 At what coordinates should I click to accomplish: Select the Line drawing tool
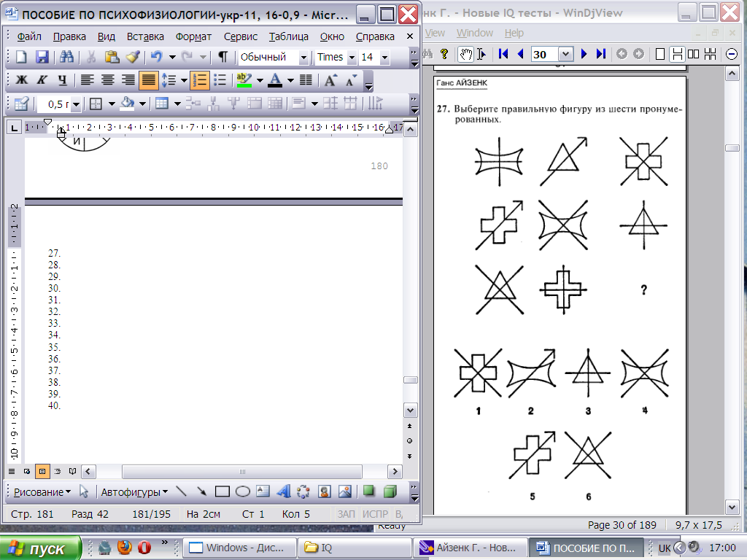(x=181, y=491)
